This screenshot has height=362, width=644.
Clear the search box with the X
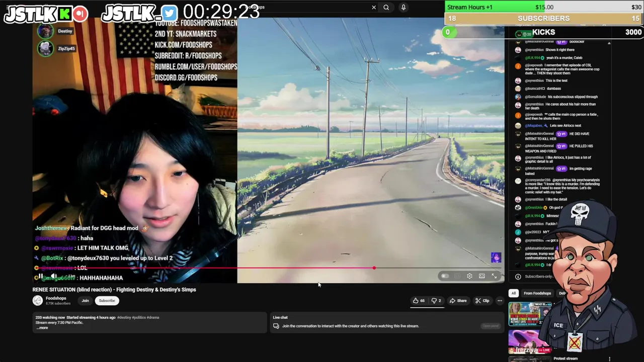[374, 7]
